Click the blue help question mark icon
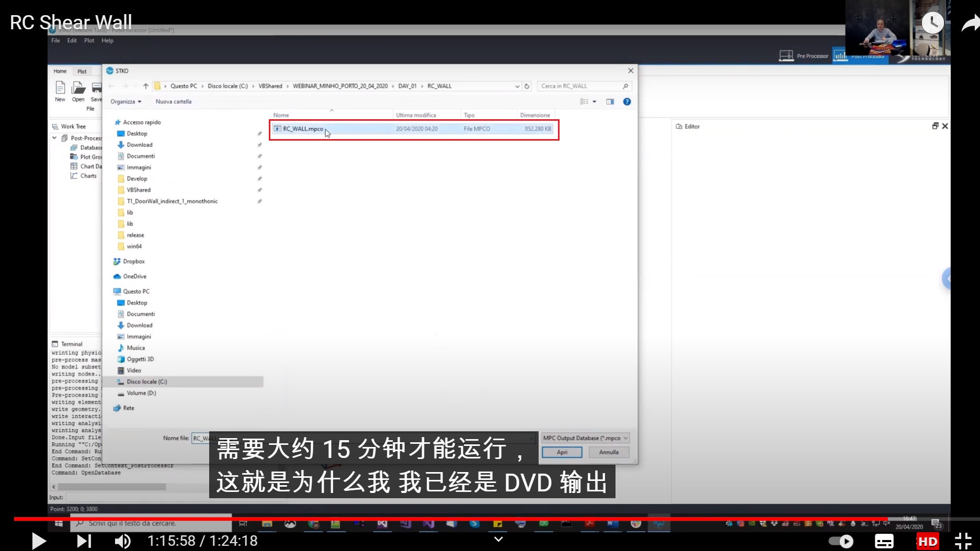This screenshot has height=551, width=980. (x=627, y=102)
